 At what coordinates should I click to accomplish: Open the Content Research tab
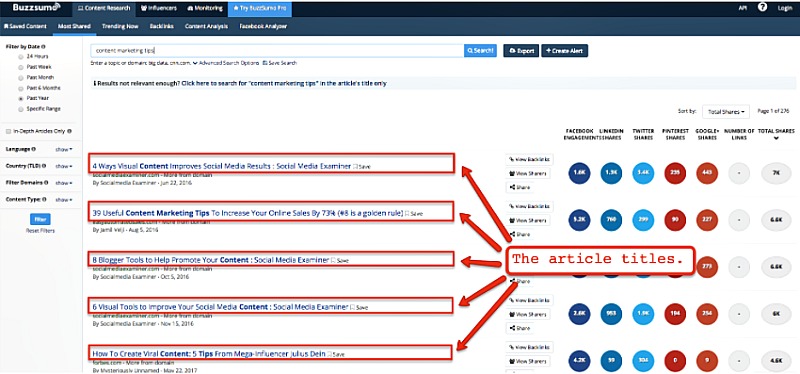pyautogui.click(x=104, y=8)
